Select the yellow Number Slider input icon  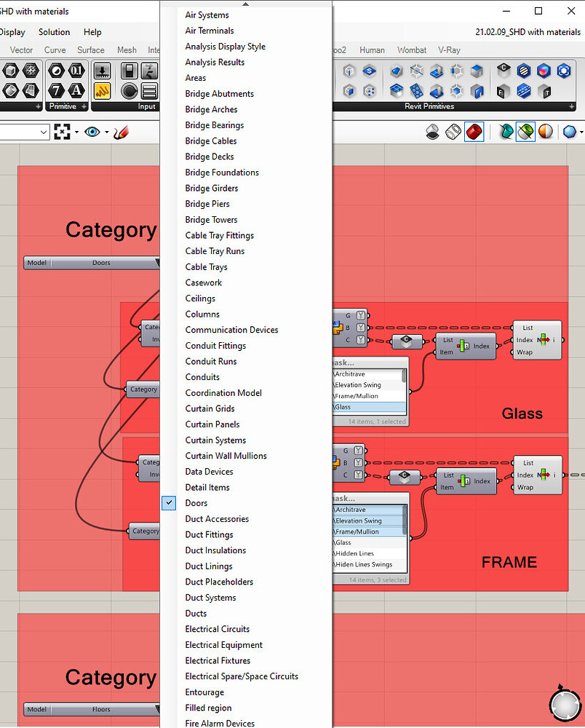tap(102, 90)
